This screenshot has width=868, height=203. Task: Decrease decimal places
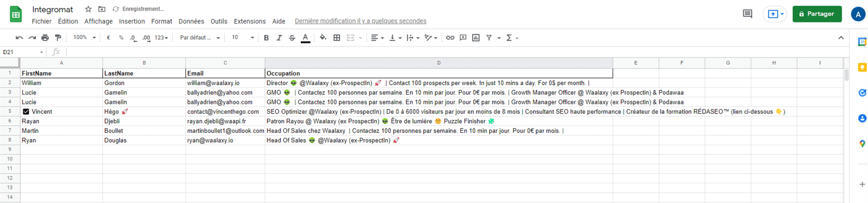coord(133,38)
